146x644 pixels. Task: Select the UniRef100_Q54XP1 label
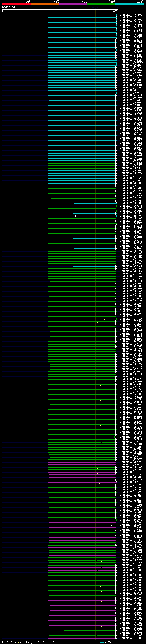click(131, 613)
